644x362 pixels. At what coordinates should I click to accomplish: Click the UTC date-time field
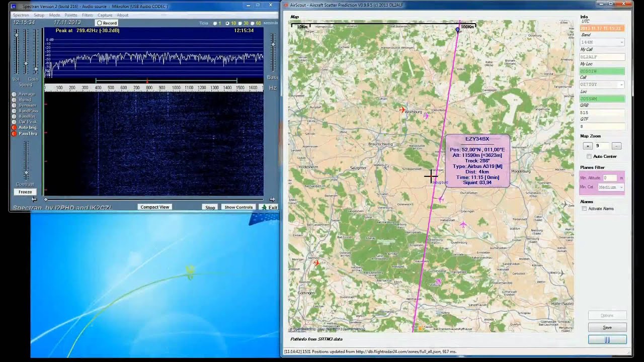coord(602,28)
